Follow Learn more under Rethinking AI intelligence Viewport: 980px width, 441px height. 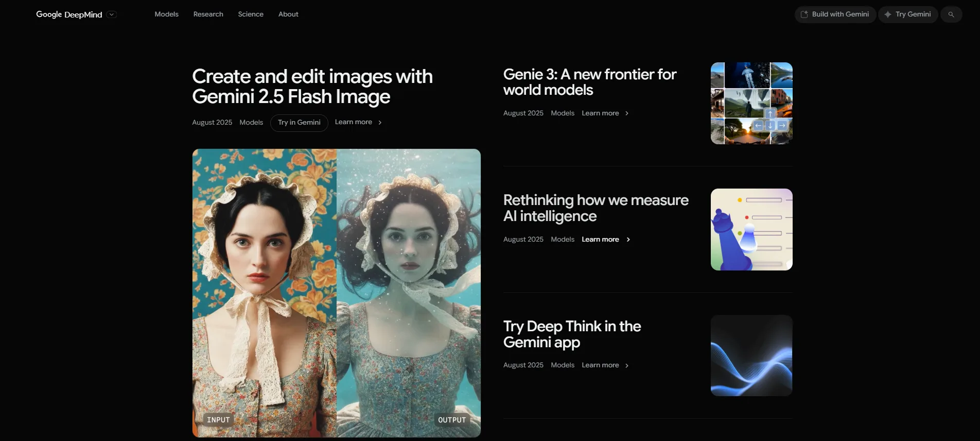[x=600, y=240]
